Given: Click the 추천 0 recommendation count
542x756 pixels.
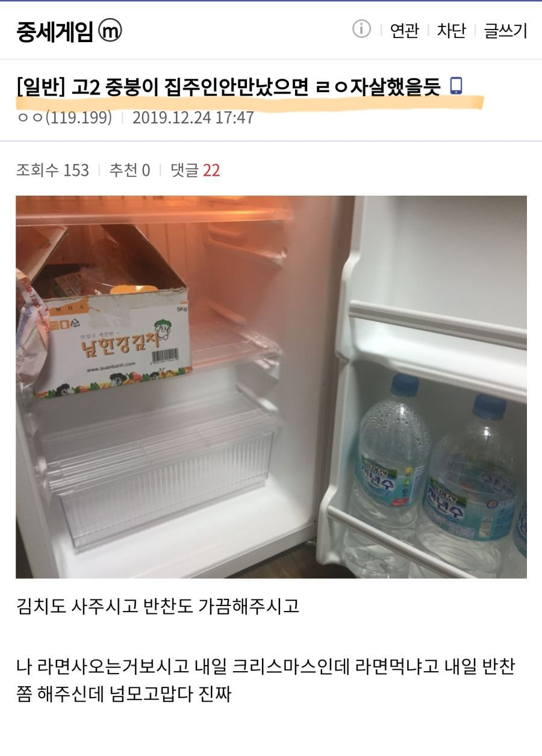Looking at the screenshot, I should pos(129,170).
